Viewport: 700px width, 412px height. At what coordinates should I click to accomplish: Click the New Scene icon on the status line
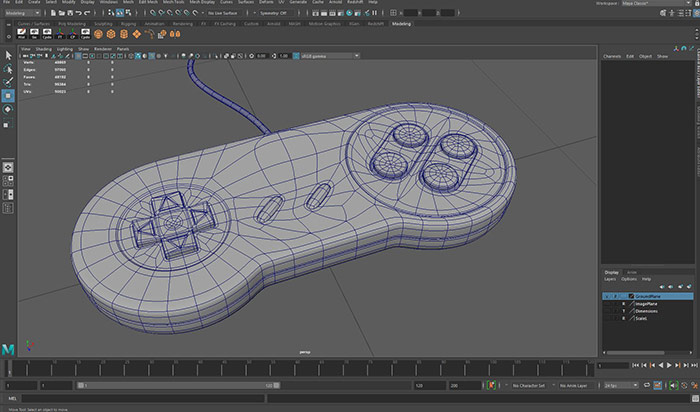53,13
